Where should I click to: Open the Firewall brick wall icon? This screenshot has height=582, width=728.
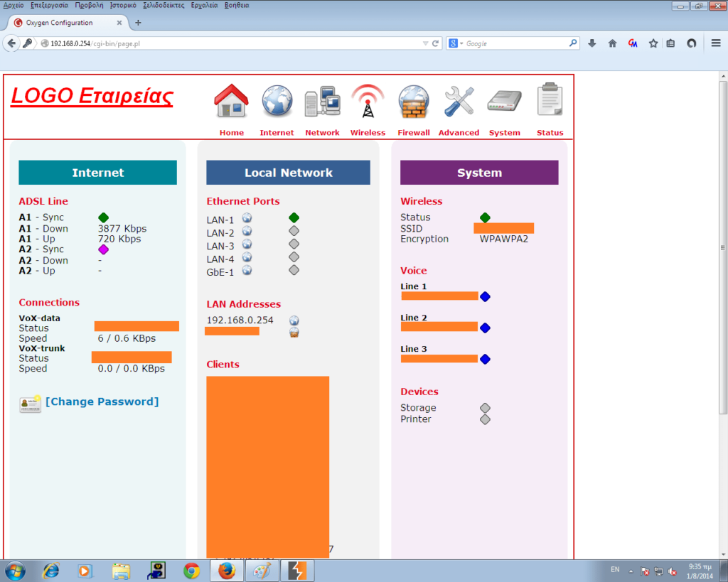[x=413, y=101]
